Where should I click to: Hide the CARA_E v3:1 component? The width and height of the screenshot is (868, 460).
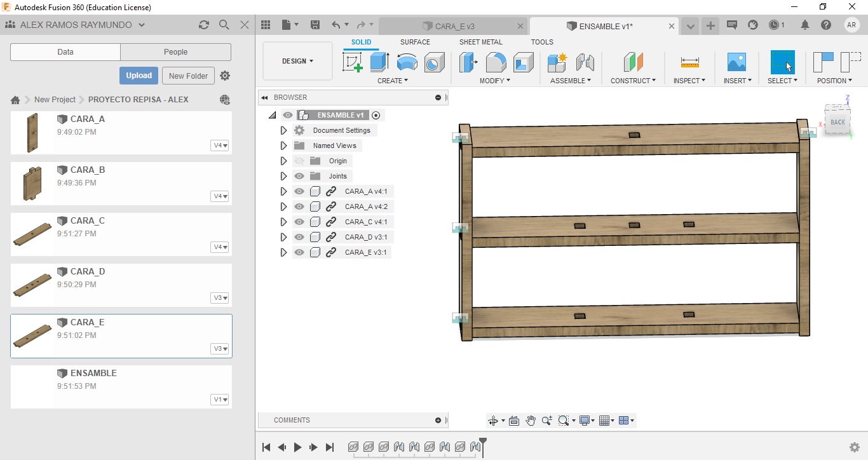click(299, 252)
